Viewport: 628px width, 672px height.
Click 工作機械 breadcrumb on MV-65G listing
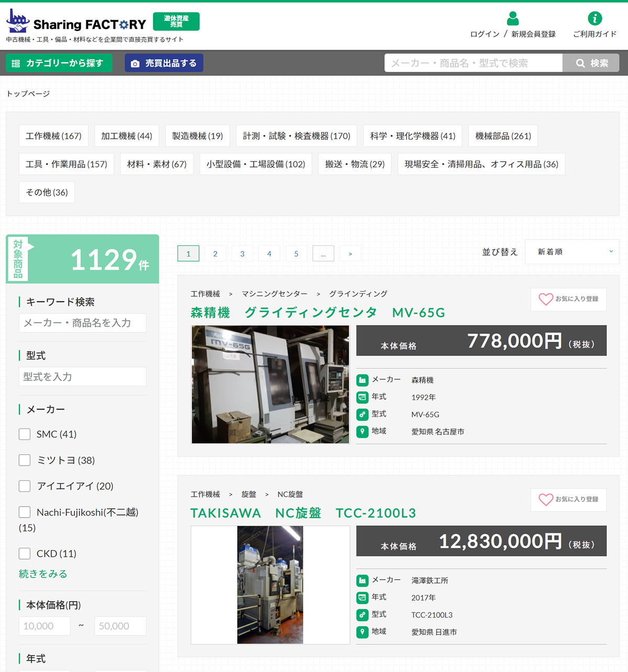click(x=205, y=294)
